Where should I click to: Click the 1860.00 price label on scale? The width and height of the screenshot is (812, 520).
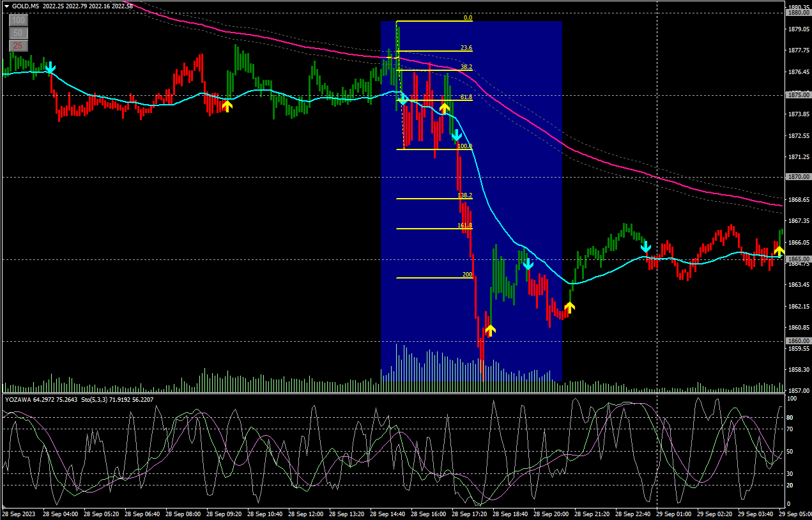pyautogui.click(x=798, y=341)
